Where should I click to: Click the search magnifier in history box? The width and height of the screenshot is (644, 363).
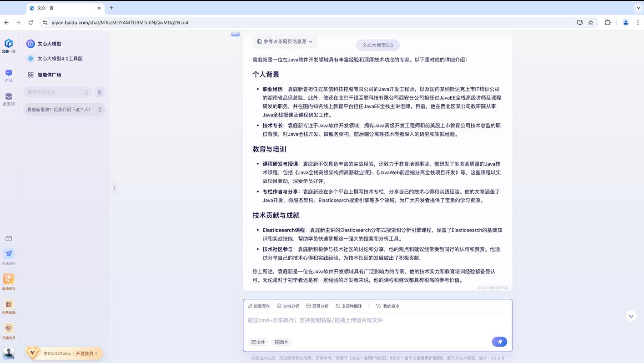pyautogui.click(x=86, y=92)
